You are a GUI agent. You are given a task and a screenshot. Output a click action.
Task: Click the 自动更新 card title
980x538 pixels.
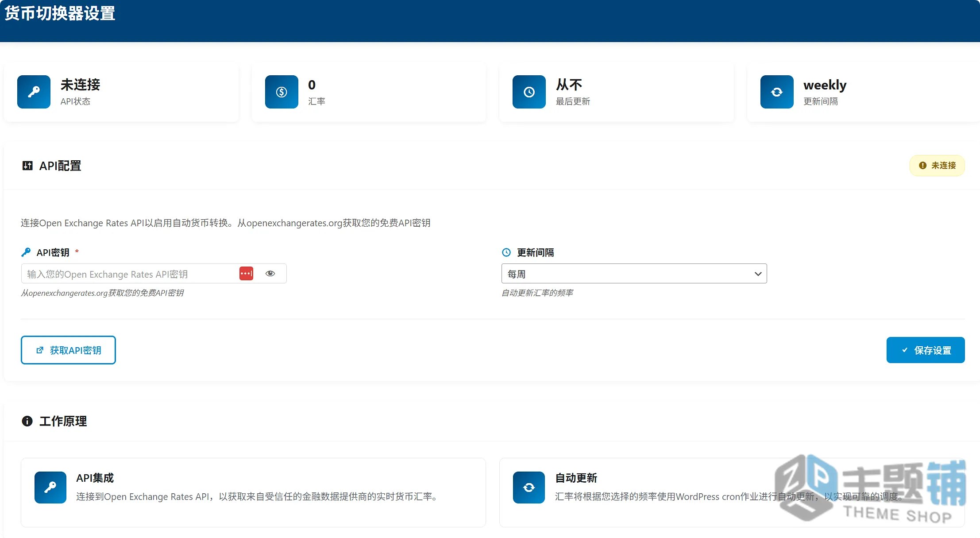[x=576, y=478]
